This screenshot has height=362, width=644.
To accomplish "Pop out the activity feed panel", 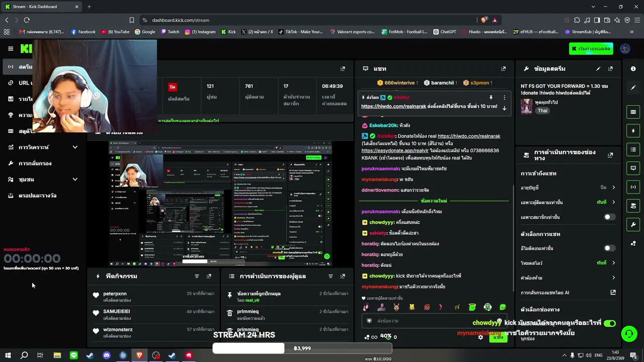I will pyautogui.click(x=209, y=276).
